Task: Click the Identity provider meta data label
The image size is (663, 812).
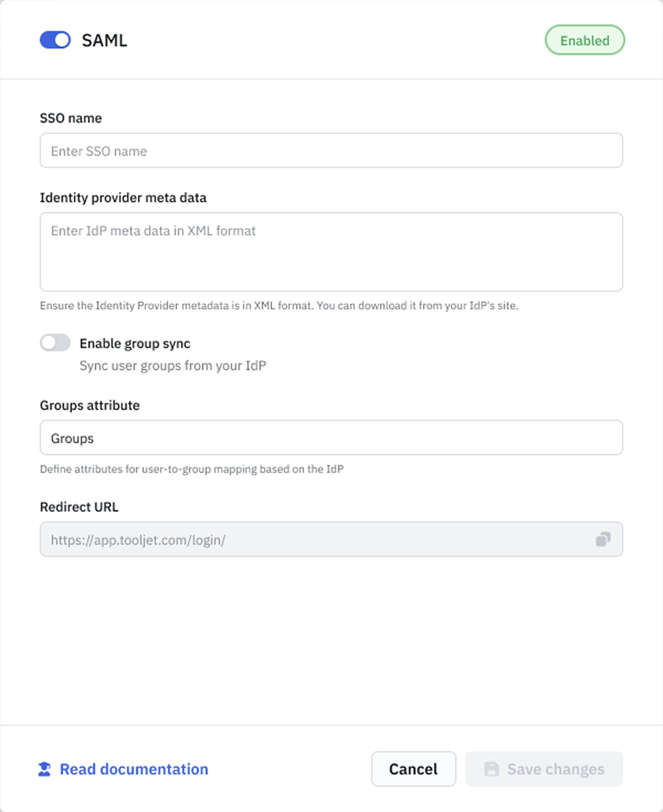Action: coord(123,198)
